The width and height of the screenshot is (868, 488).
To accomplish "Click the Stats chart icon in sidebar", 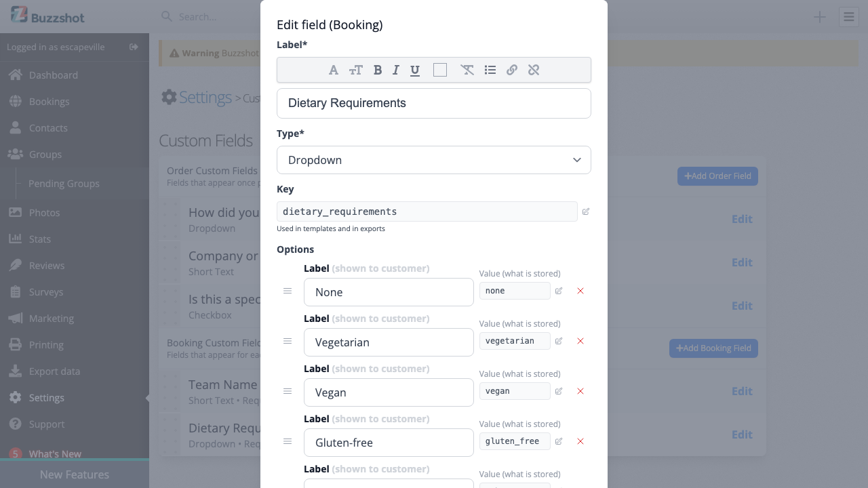I will pos(16,239).
